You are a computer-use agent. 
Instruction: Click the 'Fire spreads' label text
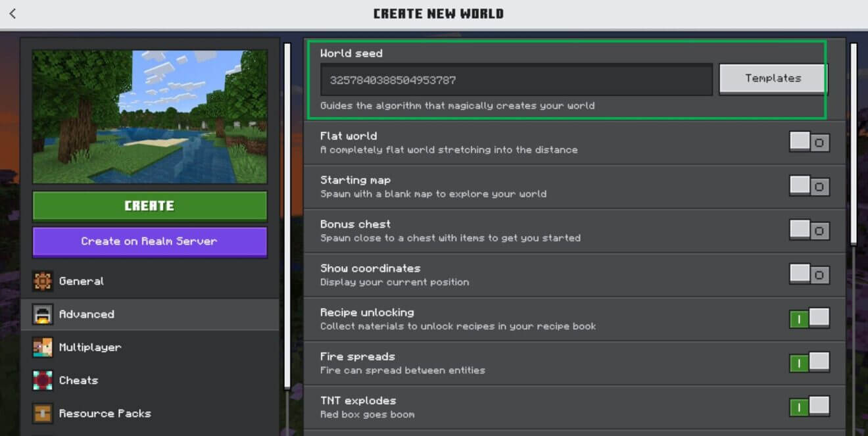[x=358, y=356]
